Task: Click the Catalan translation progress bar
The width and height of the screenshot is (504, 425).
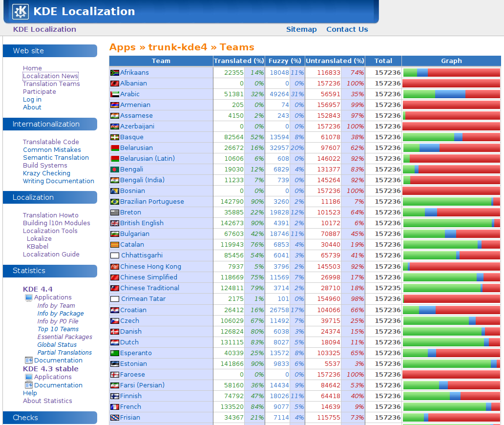Action: coord(451,245)
